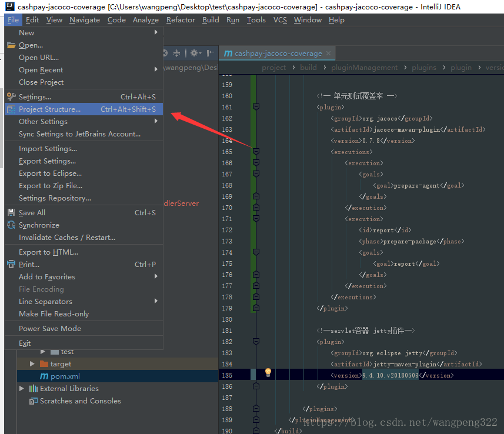
Task: Collapse the jetty plugin fold at line 182
Action: tap(256, 341)
